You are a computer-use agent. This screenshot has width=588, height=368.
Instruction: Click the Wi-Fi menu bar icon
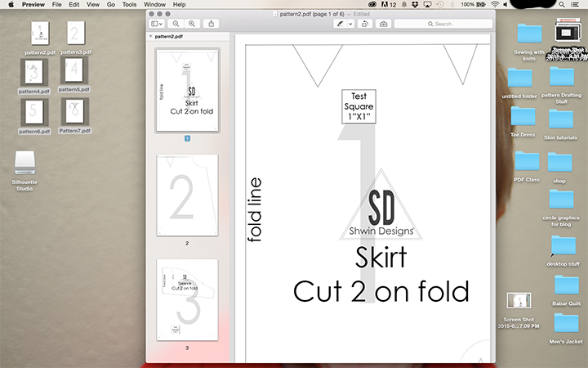pyautogui.click(x=495, y=5)
